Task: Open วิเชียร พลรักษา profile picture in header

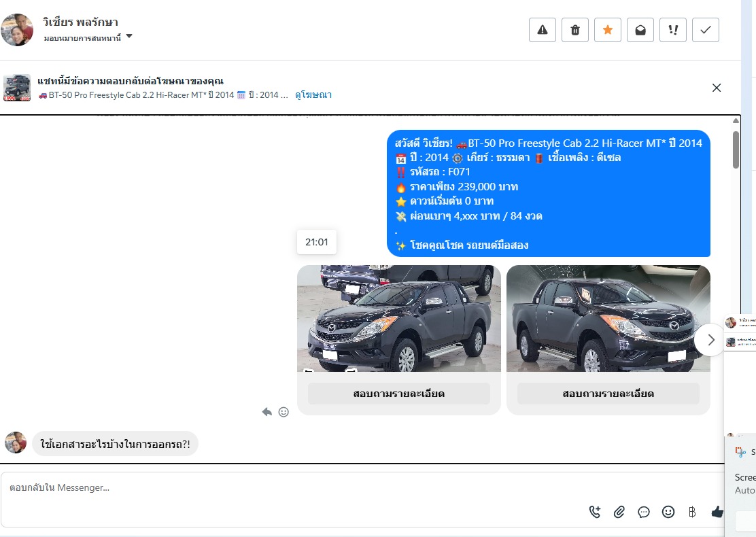Action: [x=18, y=30]
